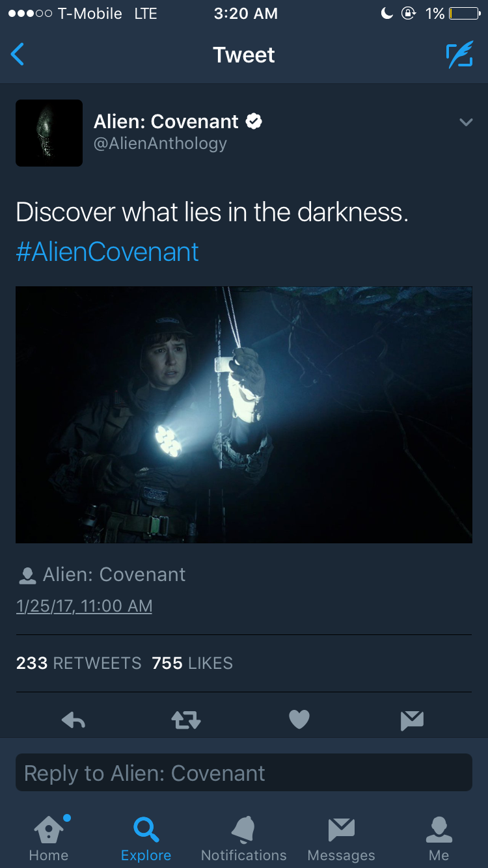Open Alien: Covenant profile avatar
The height and width of the screenshot is (868, 488).
[x=49, y=133]
